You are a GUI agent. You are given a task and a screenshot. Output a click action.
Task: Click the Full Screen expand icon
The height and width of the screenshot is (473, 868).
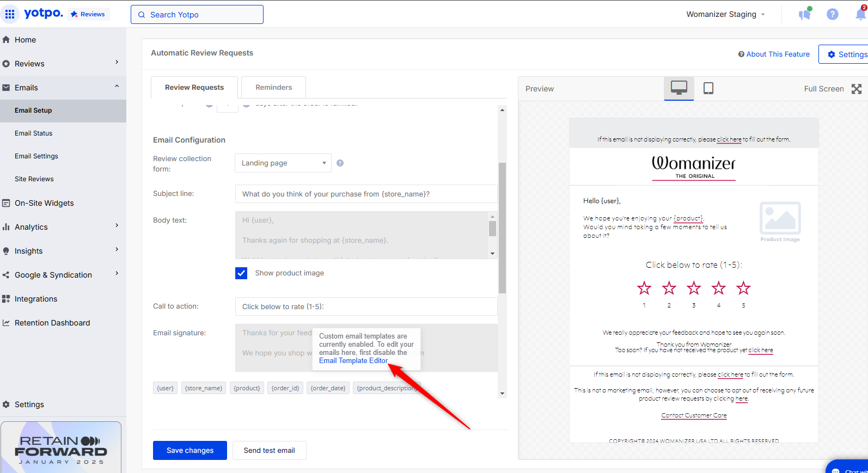pos(857,89)
